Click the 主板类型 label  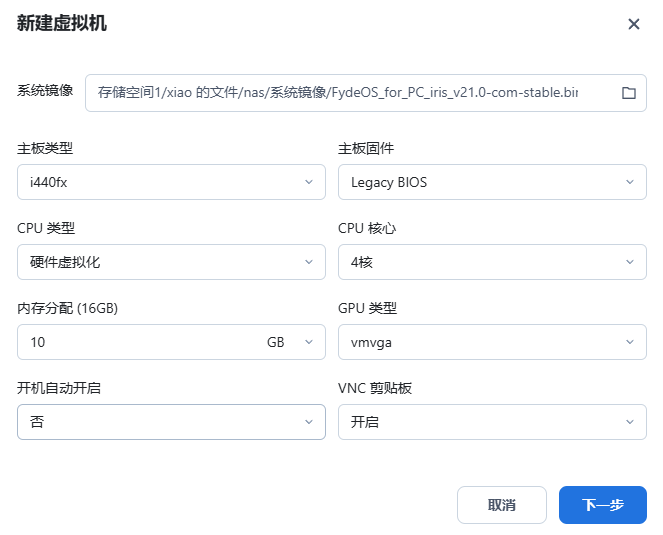[45, 148]
